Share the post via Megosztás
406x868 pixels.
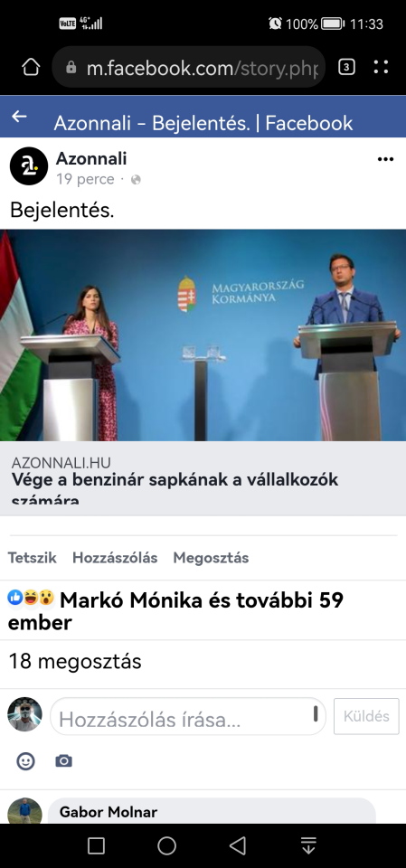(211, 558)
